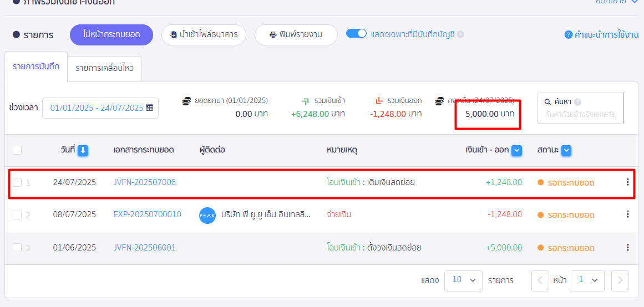Open more options for JVFN-202506001 row
Viewport: 644px width, 307px height.
pos(627,247)
